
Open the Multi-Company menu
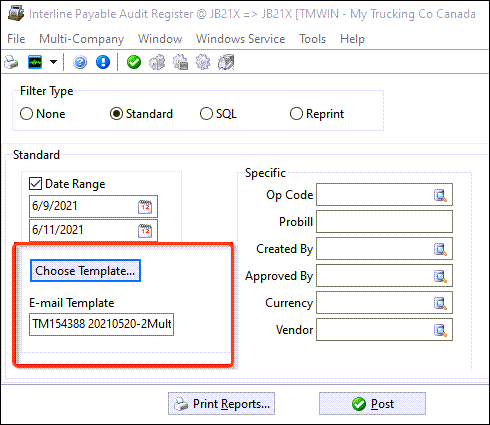click(x=81, y=39)
